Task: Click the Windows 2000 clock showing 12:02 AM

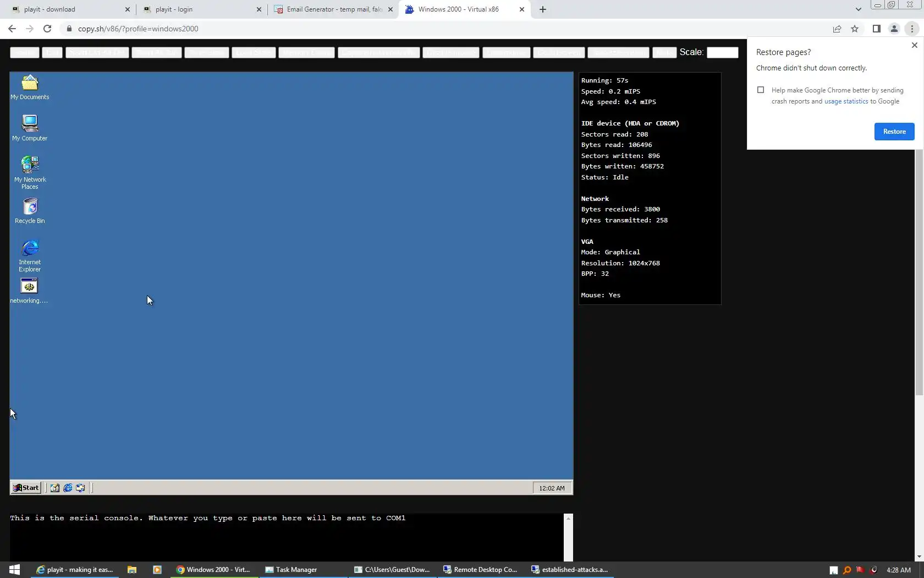Action: coord(552,488)
